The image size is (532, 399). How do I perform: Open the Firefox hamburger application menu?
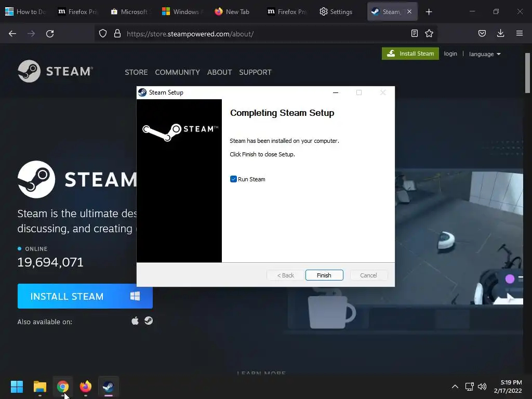coord(520,34)
